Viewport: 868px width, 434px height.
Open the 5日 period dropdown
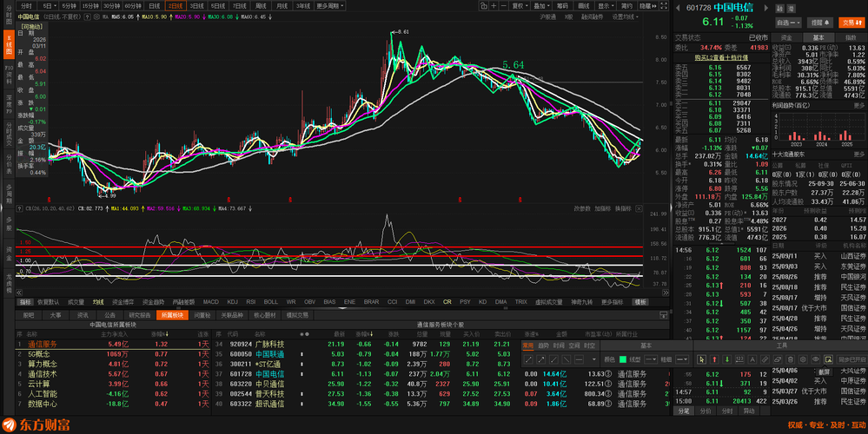50,6
